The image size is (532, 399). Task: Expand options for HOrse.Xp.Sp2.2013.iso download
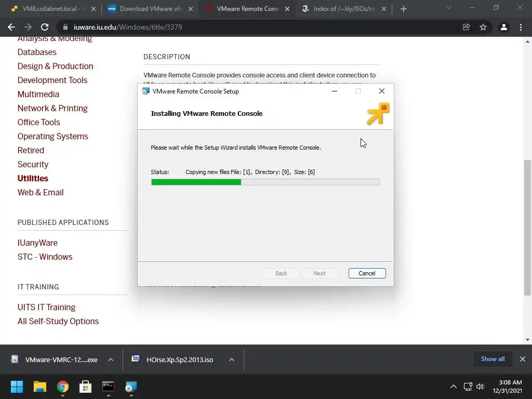click(x=232, y=360)
